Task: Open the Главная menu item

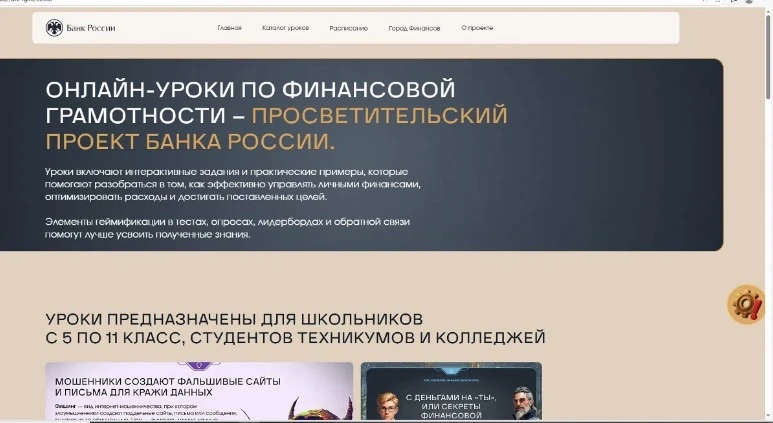Action: coord(229,28)
